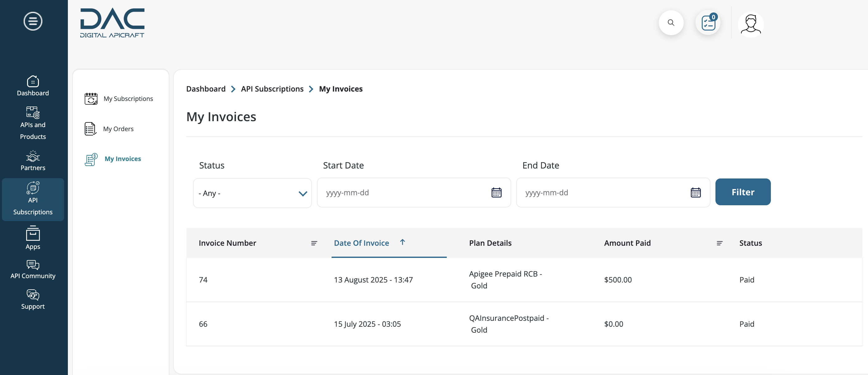Viewport: 868px width, 375px height.
Task: Click the Apps box icon
Action: (x=33, y=233)
